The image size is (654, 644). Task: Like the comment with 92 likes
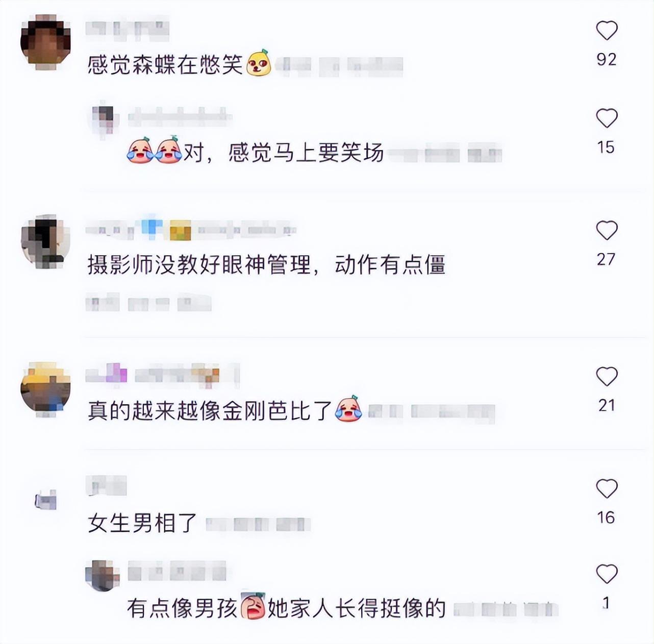click(607, 31)
